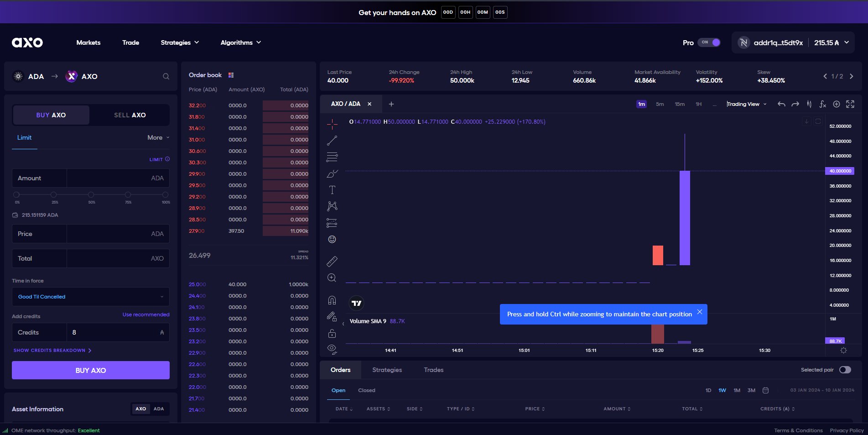Toggle the magnet mode tool
Screen dimensions: 868x435
[332, 300]
